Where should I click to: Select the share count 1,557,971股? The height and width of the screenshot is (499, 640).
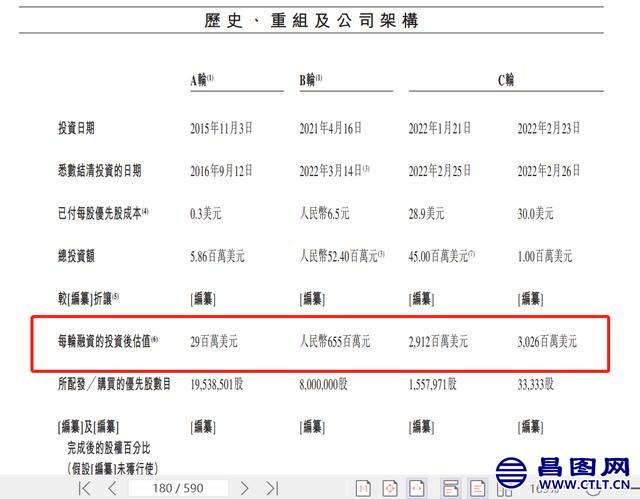[x=433, y=384]
